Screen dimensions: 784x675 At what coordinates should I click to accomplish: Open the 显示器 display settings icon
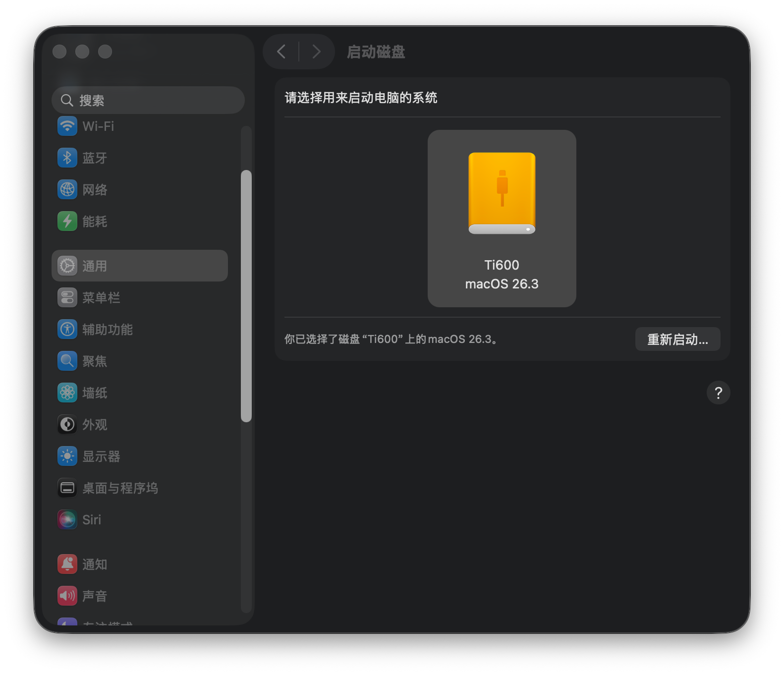(67, 456)
